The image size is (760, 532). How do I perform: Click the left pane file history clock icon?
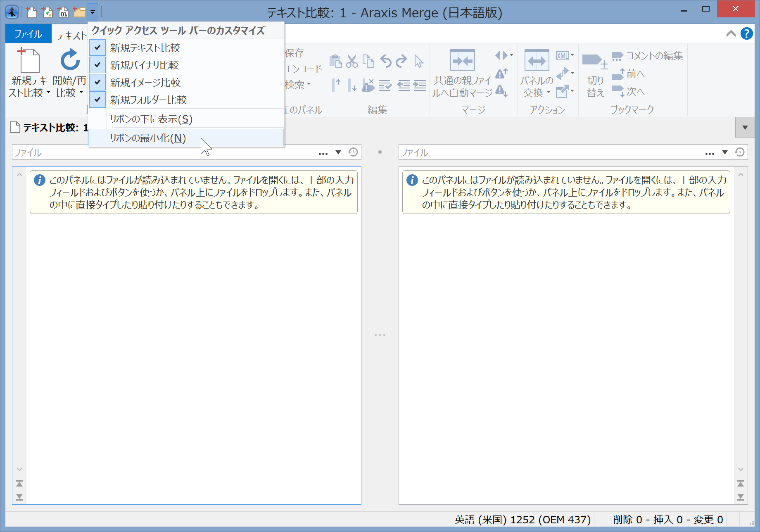click(x=353, y=152)
